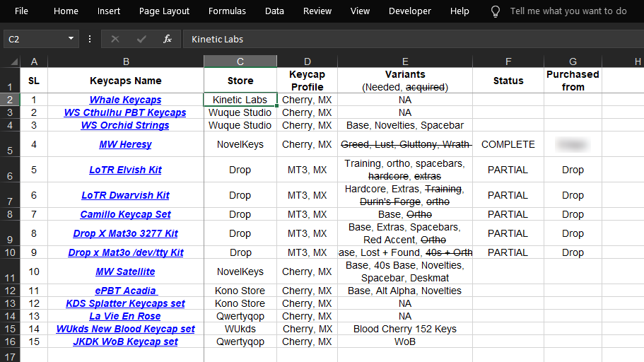Select the WoB variants cell

(x=405, y=342)
